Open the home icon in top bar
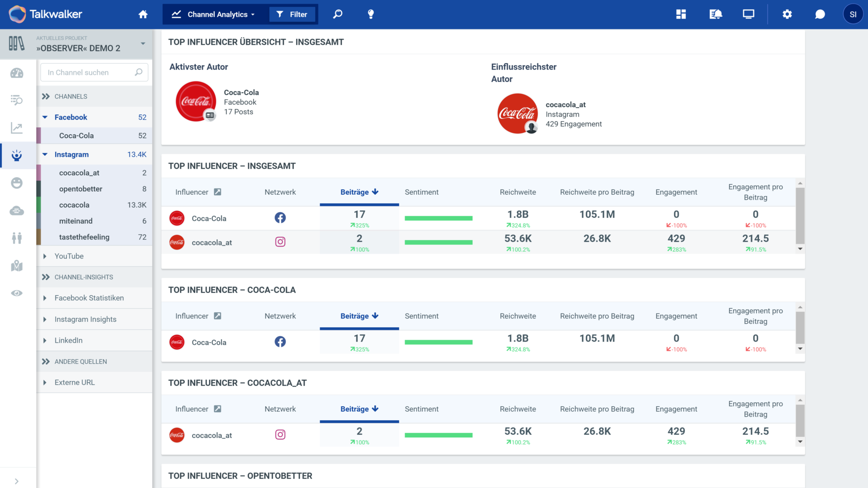Image resolution: width=868 pixels, height=488 pixels. [x=143, y=14]
